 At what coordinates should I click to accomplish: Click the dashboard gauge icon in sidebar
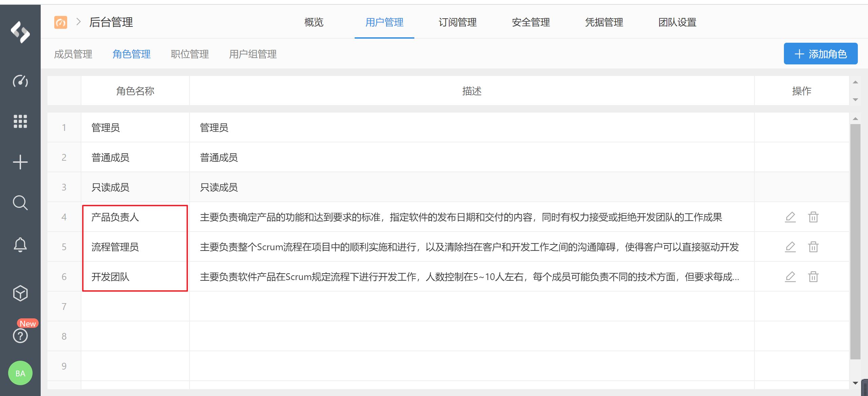point(20,81)
